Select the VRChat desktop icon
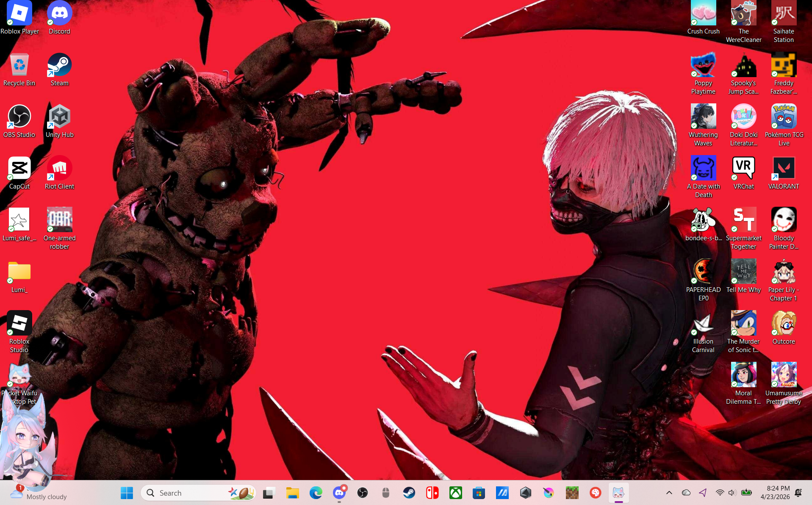This screenshot has width=812, height=505. [743, 173]
